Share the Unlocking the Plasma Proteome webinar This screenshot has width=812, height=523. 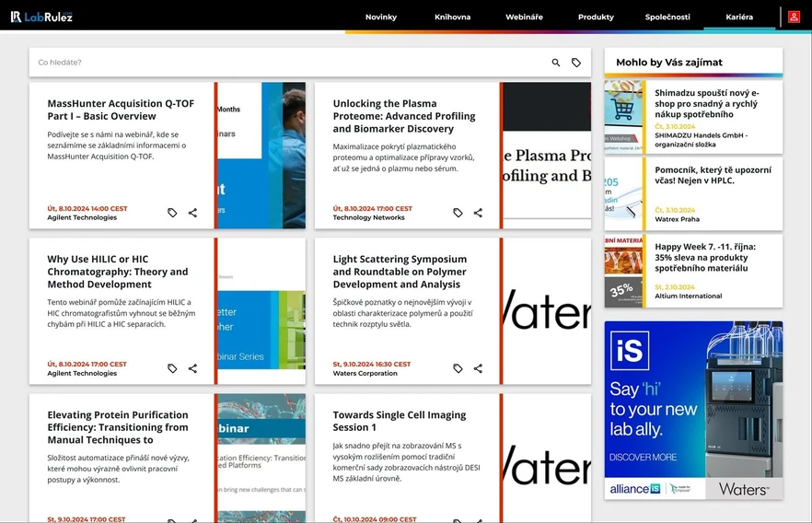478,213
